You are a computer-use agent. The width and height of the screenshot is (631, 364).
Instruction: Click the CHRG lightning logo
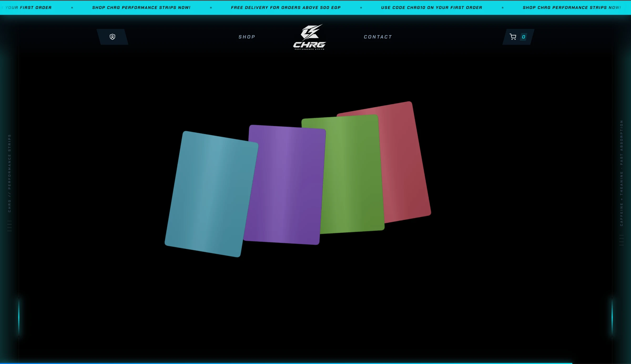coord(309,37)
